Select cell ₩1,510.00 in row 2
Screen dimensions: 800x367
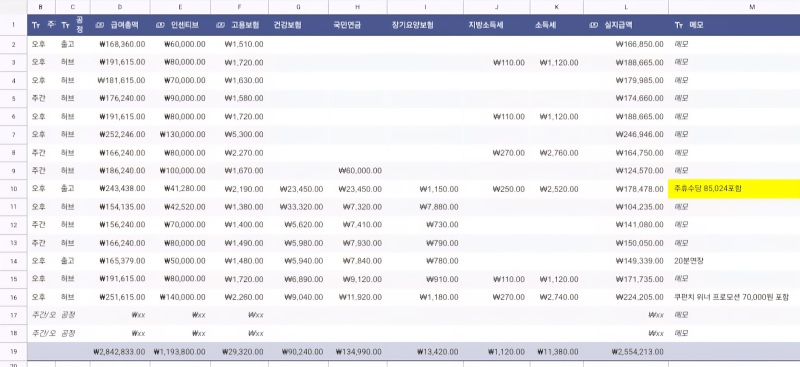pos(239,44)
